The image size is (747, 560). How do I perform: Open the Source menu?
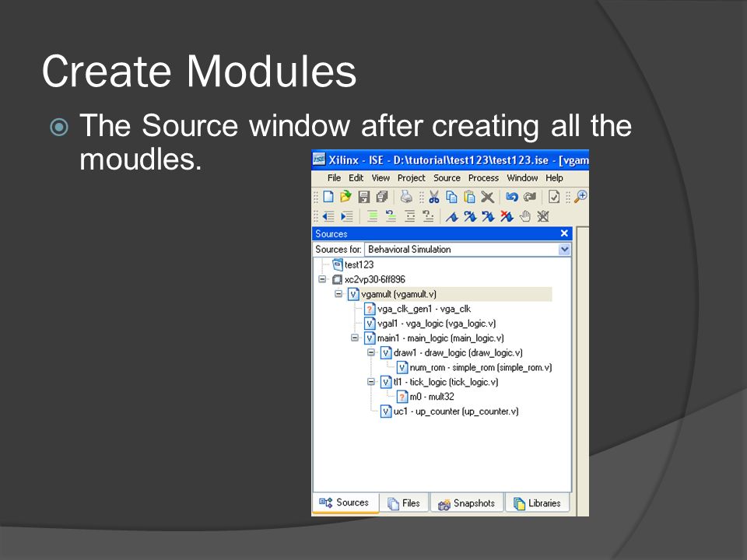[x=447, y=177]
